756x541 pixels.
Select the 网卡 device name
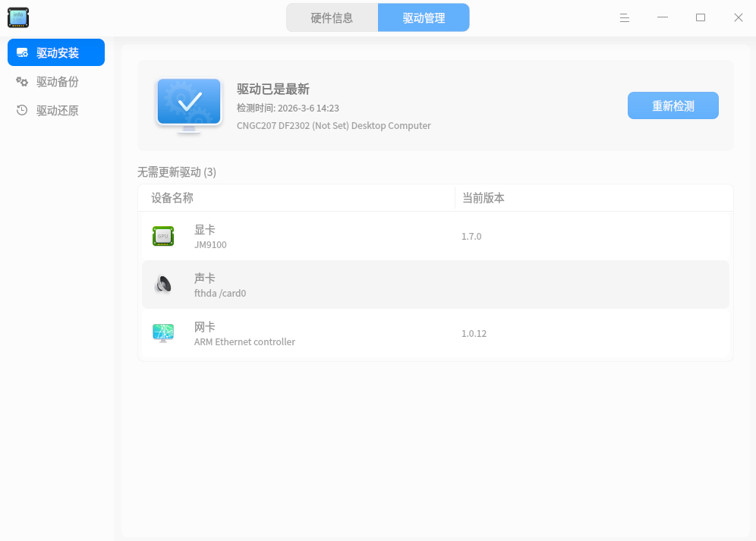tap(204, 326)
